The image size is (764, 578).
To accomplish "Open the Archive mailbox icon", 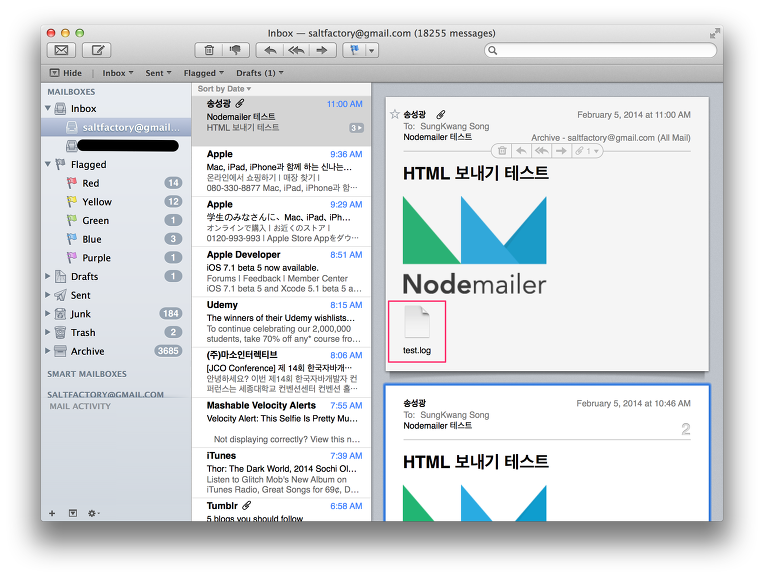I will click(x=60, y=351).
